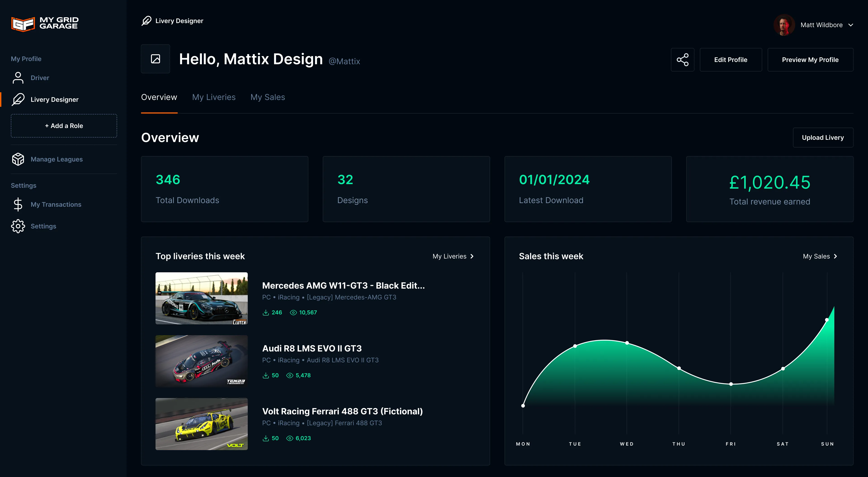This screenshot has width=868, height=477.
Task: Open the Volt Racing Ferrari livery thumbnail
Action: (x=201, y=424)
